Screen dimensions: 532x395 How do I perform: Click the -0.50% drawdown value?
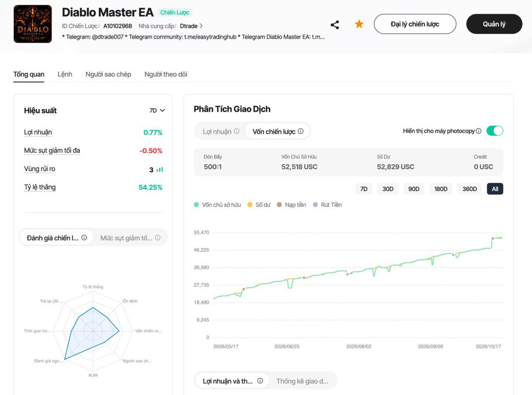151,151
